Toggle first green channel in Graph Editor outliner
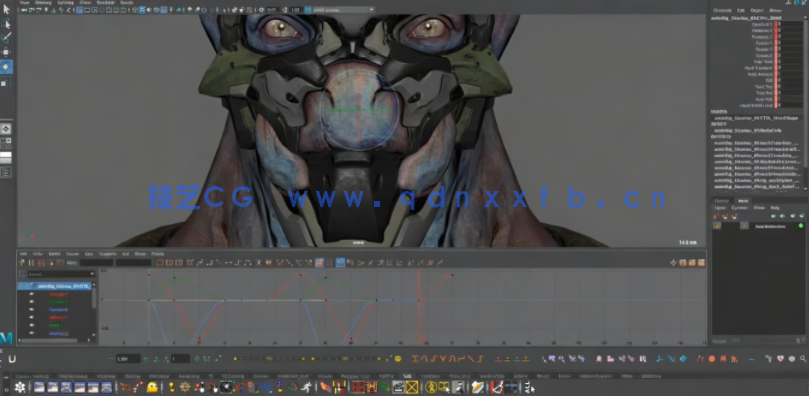Screen dimensions: 809x396 tap(57, 302)
